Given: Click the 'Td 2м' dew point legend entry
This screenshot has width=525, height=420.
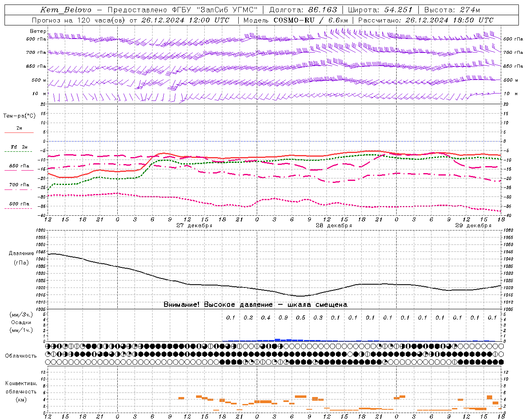Looking at the screenshot, I should pyautogui.click(x=19, y=147).
